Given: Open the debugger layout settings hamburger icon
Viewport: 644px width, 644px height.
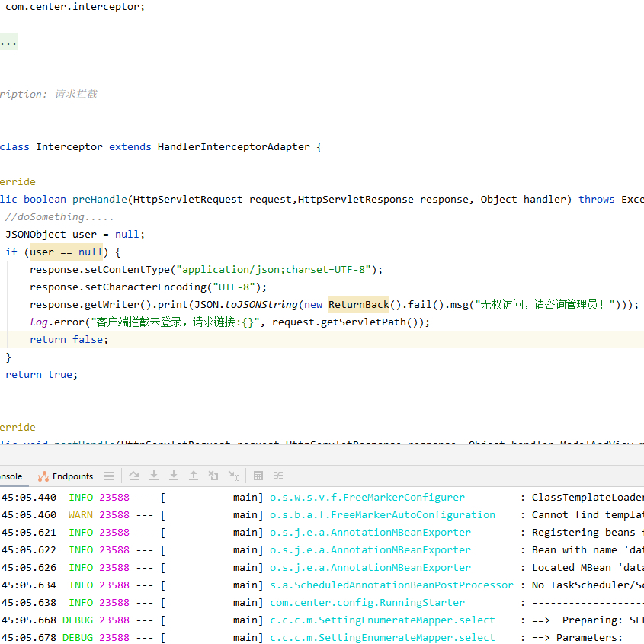Looking at the screenshot, I should coord(109,476).
